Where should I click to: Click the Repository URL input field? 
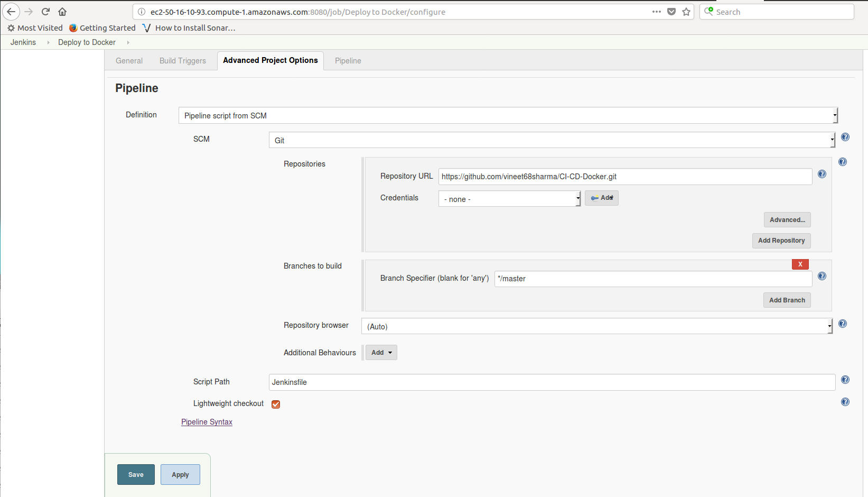point(626,177)
